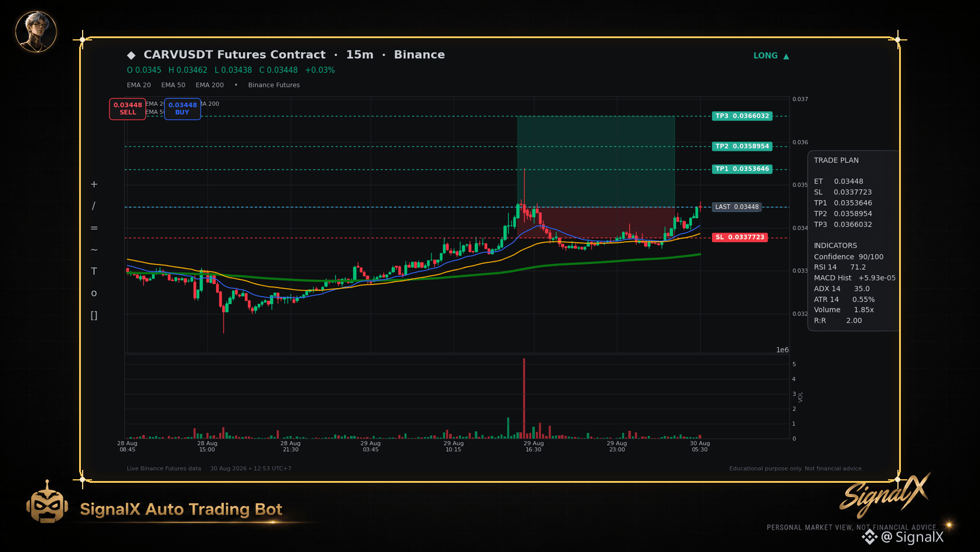Click EMA 200 in the legend row
980x552 pixels.
click(x=210, y=85)
